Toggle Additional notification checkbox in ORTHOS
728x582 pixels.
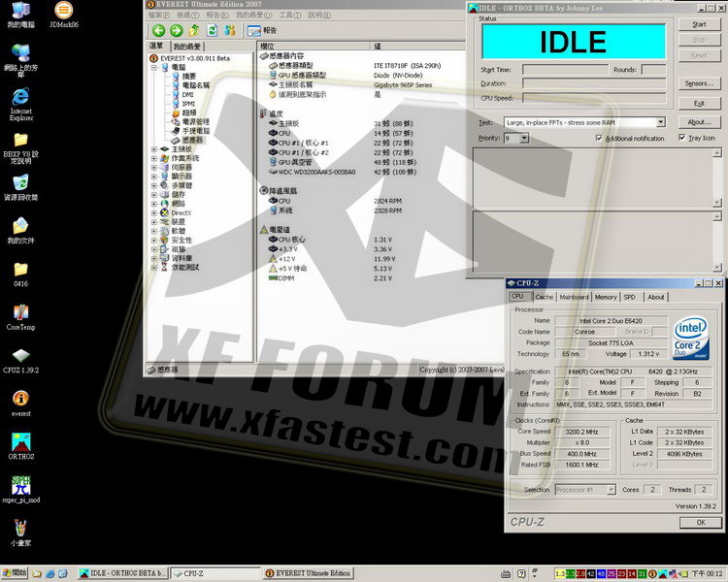tap(599, 139)
